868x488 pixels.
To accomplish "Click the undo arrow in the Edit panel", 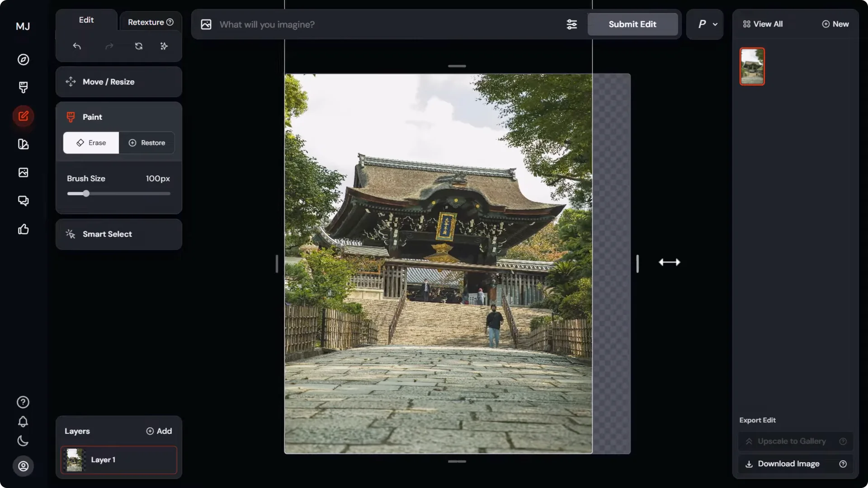I will [x=77, y=46].
